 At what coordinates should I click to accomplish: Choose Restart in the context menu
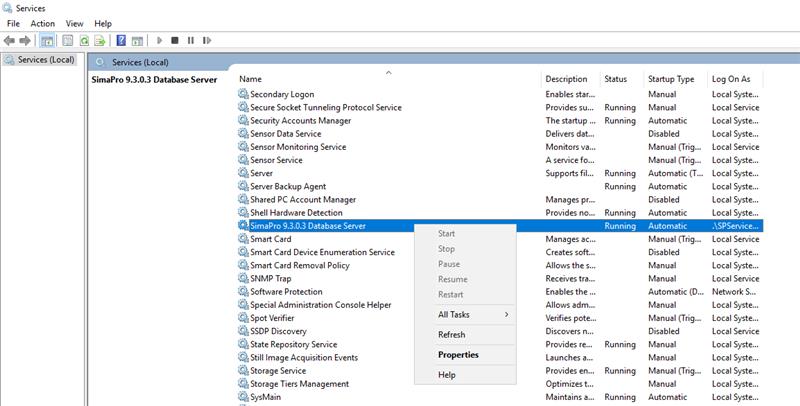click(465, 295)
